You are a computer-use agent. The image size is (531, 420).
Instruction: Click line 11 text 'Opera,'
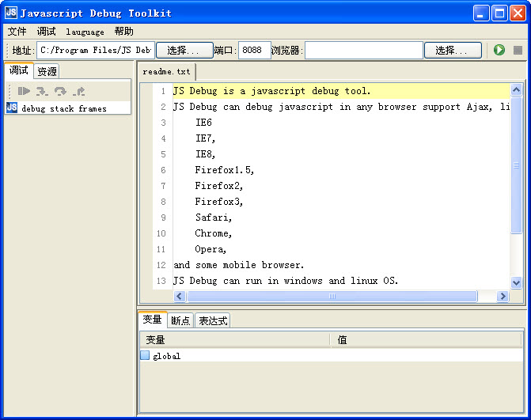(x=211, y=249)
